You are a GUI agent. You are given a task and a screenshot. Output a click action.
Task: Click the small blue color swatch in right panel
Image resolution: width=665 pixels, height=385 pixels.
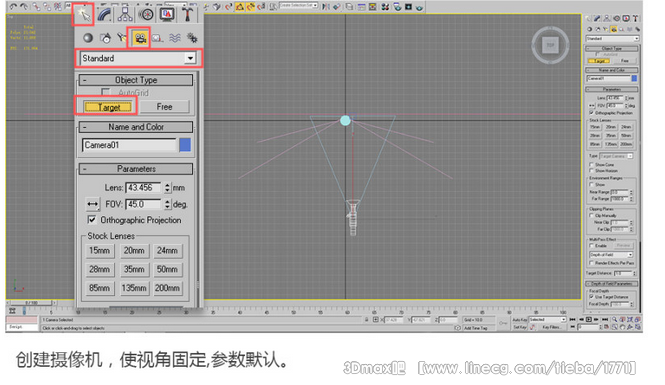[x=634, y=78]
